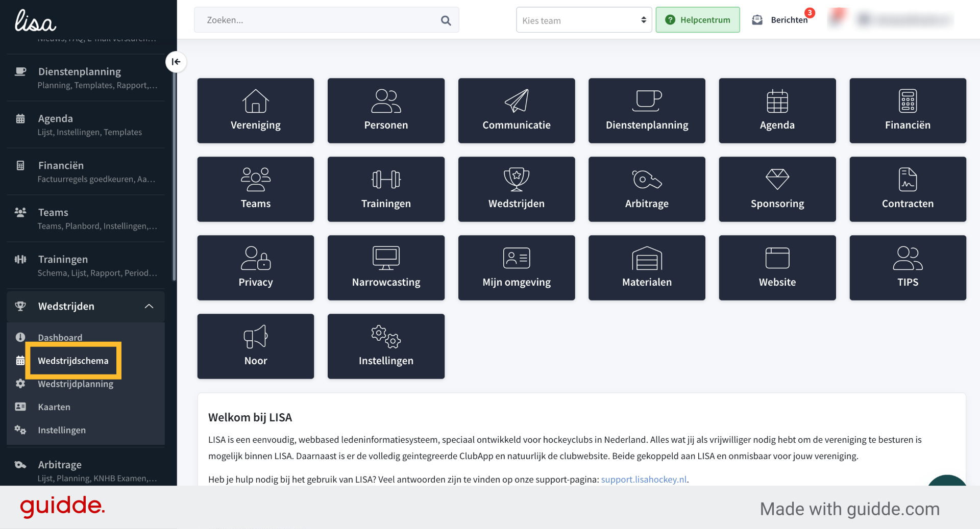Open the Arbitrage whistle tile
Screen dimensions: 980x529
(647, 189)
